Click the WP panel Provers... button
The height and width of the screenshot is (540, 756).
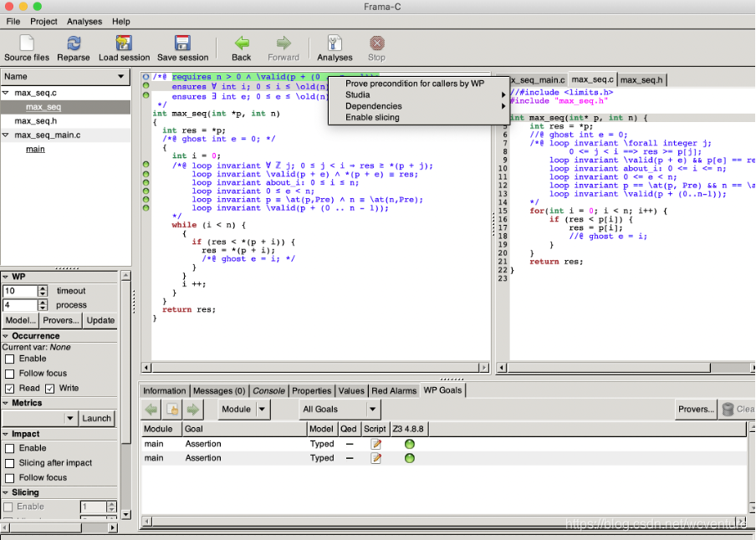pos(61,320)
